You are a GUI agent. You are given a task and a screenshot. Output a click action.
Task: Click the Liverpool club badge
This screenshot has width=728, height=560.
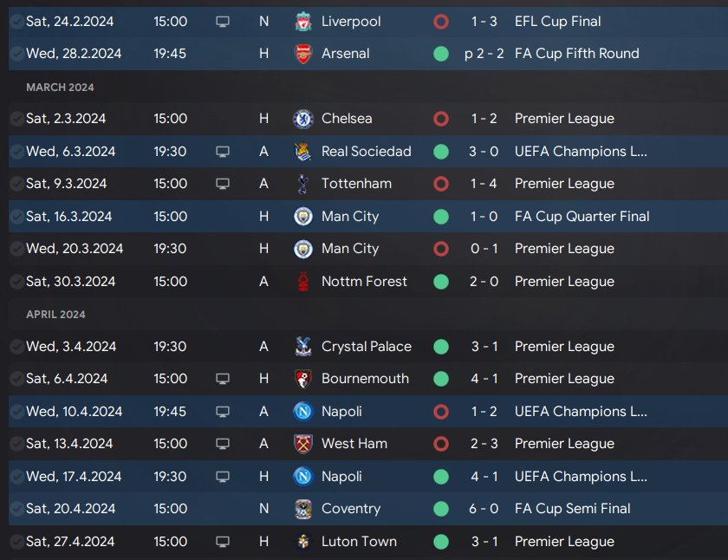(x=303, y=21)
